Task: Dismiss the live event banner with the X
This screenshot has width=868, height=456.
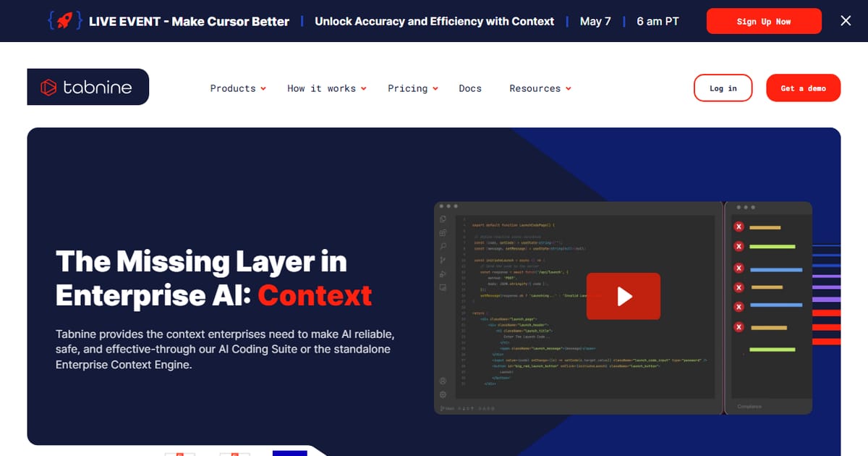Action: [846, 21]
